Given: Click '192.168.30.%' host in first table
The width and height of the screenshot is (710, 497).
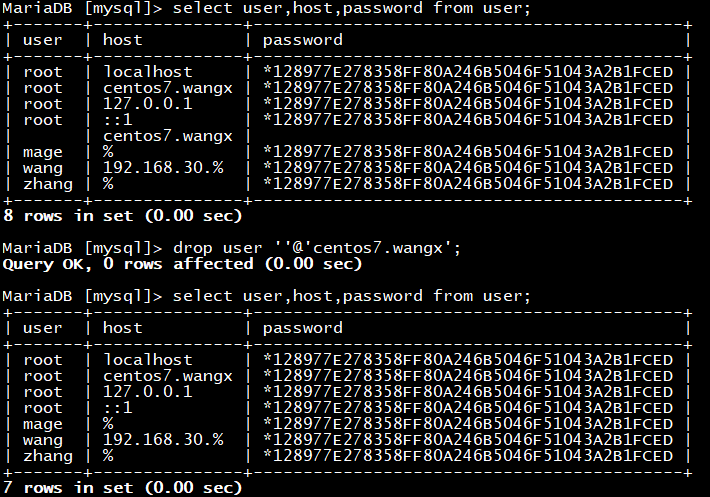Looking at the screenshot, I should [x=163, y=168].
